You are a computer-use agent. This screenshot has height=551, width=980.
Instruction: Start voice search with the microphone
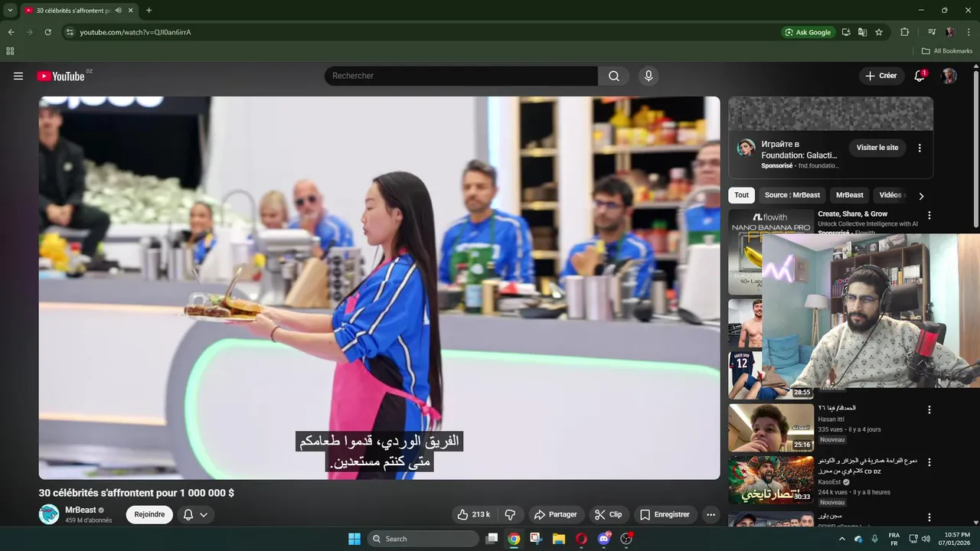[x=648, y=76]
